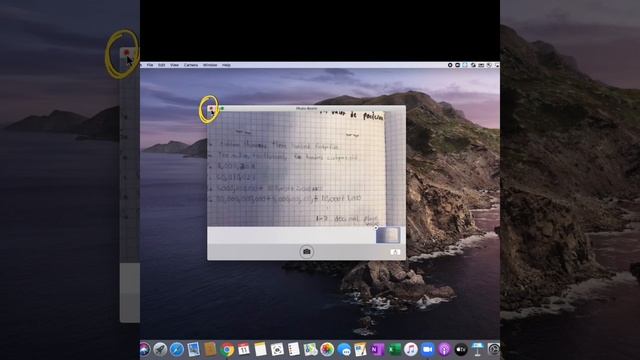Open Reminders list icon in Dock
The height and width of the screenshot is (360, 640).
coord(293,349)
